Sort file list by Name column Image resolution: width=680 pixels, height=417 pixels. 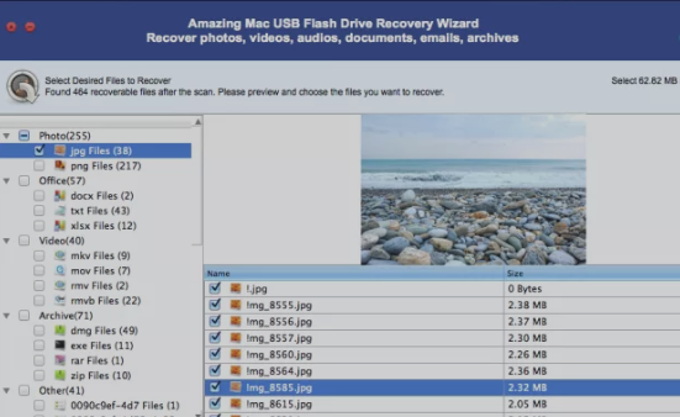[x=354, y=273]
